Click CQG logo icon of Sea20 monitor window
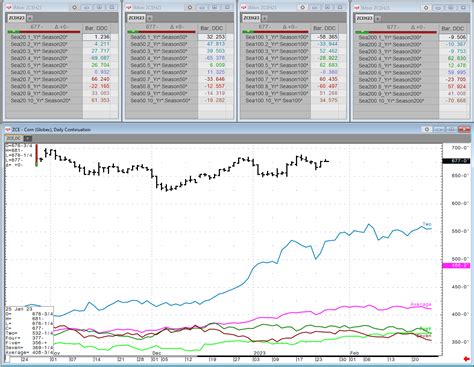This screenshot has width=474, height=367. [9, 7]
